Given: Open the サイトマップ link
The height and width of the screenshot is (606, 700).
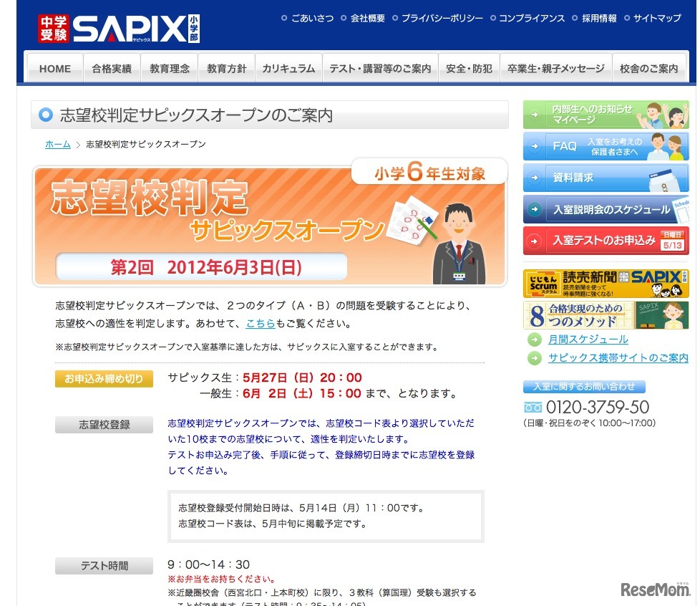Looking at the screenshot, I should pyautogui.click(x=657, y=19).
